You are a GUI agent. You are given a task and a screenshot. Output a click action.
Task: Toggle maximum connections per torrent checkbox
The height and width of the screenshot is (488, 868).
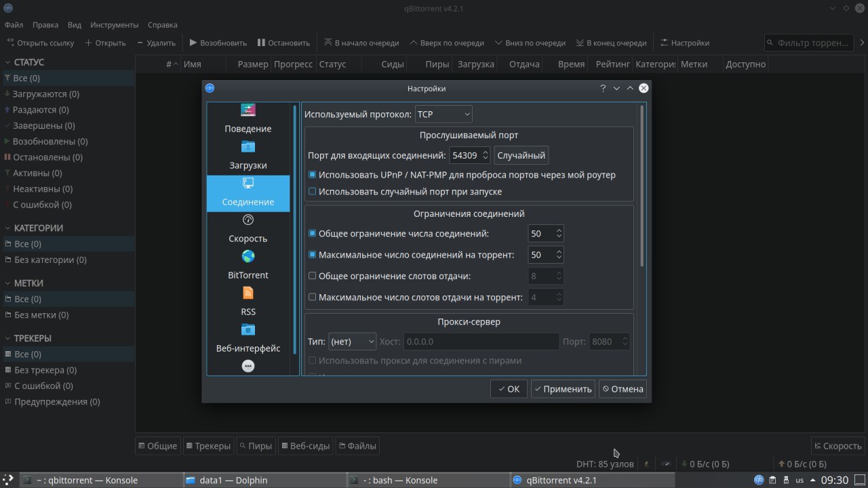(x=313, y=255)
